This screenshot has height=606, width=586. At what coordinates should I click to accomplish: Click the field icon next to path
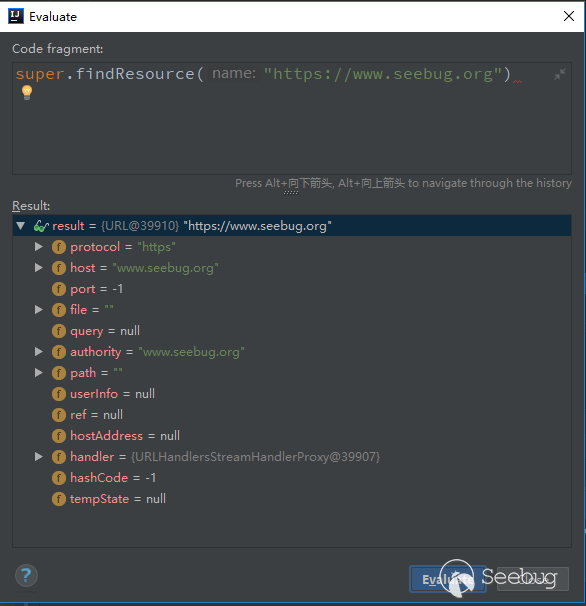click(59, 373)
